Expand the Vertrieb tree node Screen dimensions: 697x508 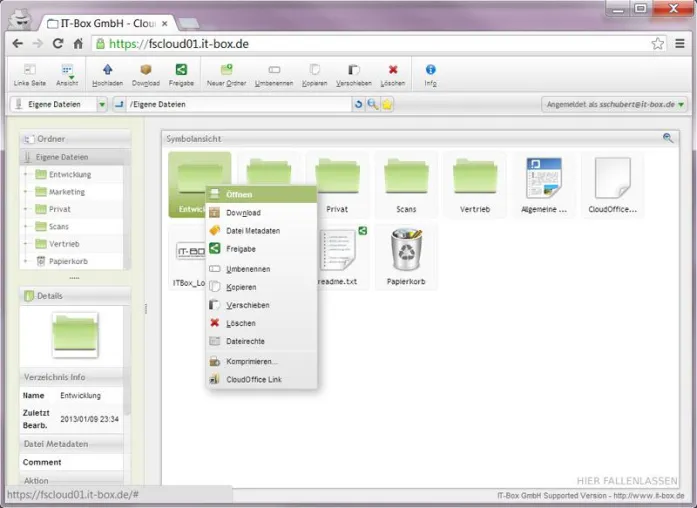(26, 244)
